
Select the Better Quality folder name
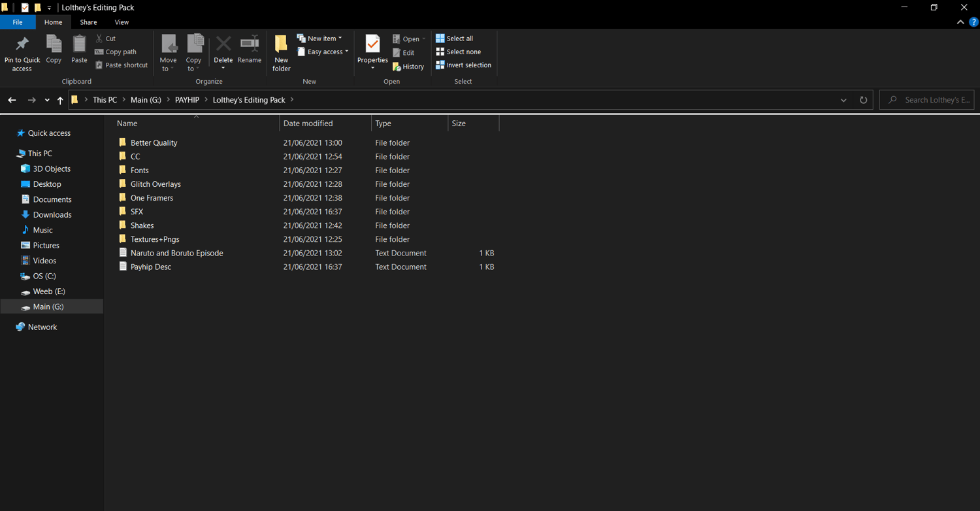tap(154, 143)
